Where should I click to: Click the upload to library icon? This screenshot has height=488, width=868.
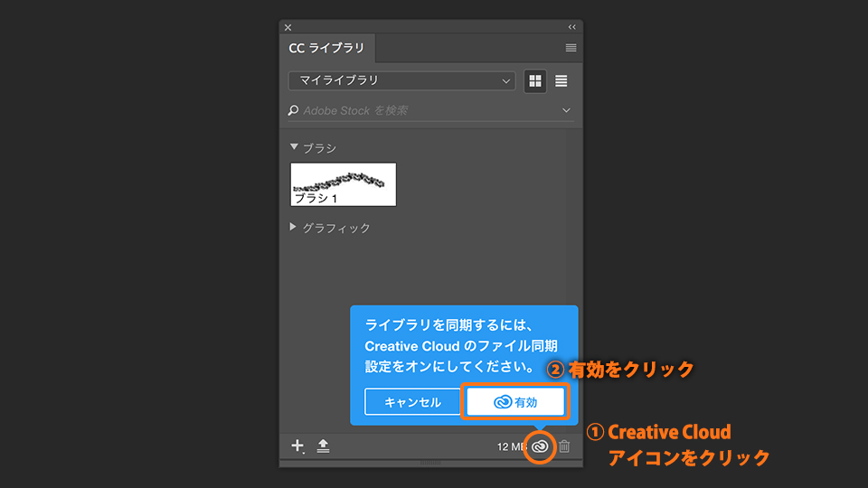click(x=323, y=446)
